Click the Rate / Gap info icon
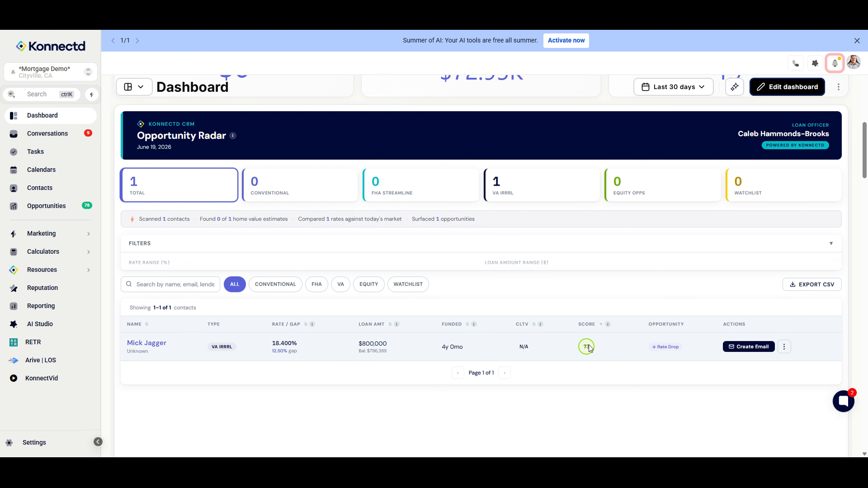The width and height of the screenshot is (868, 488). tap(312, 324)
